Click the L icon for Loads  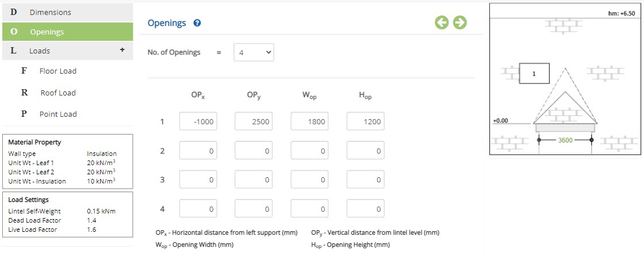coord(14,51)
